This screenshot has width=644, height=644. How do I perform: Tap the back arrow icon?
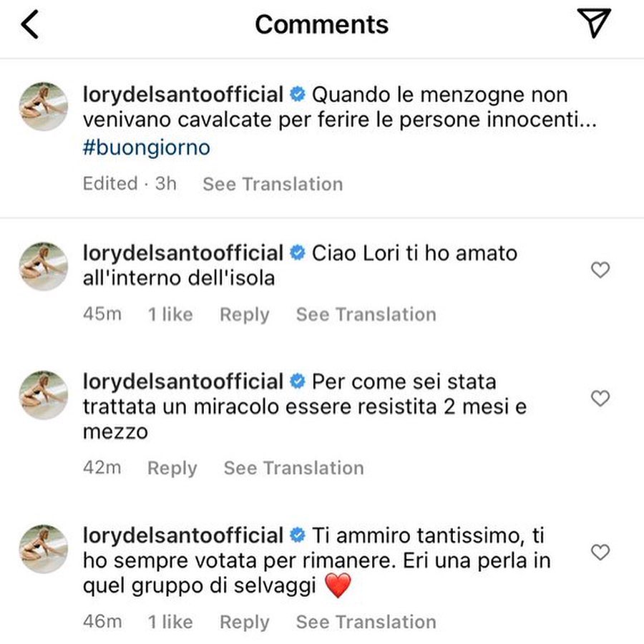click(30, 25)
